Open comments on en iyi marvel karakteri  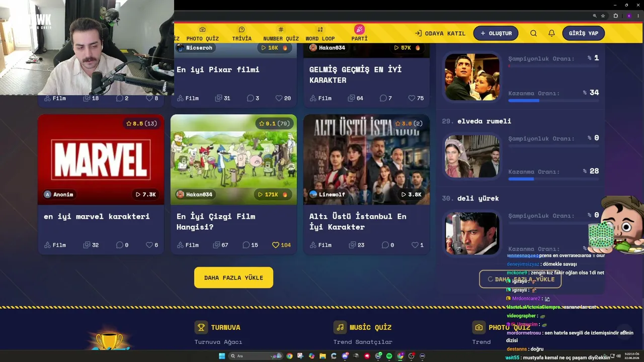tap(122, 245)
